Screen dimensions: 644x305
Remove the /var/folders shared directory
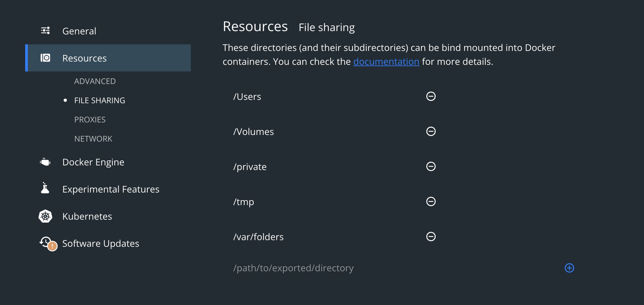pos(431,237)
